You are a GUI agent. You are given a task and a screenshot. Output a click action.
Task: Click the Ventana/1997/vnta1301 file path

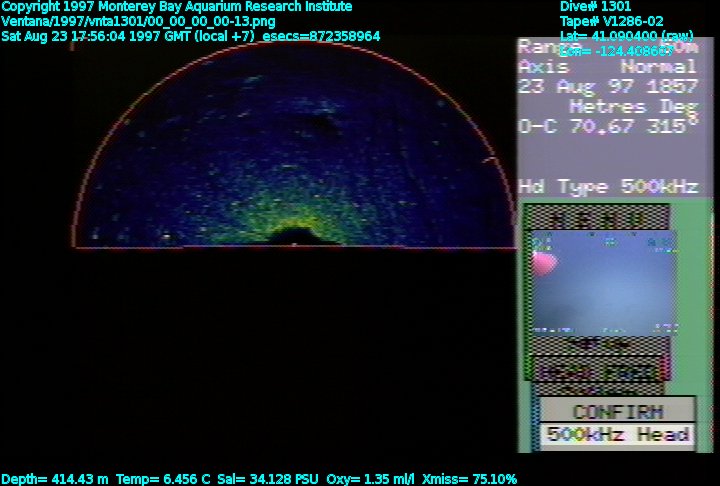(138, 21)
